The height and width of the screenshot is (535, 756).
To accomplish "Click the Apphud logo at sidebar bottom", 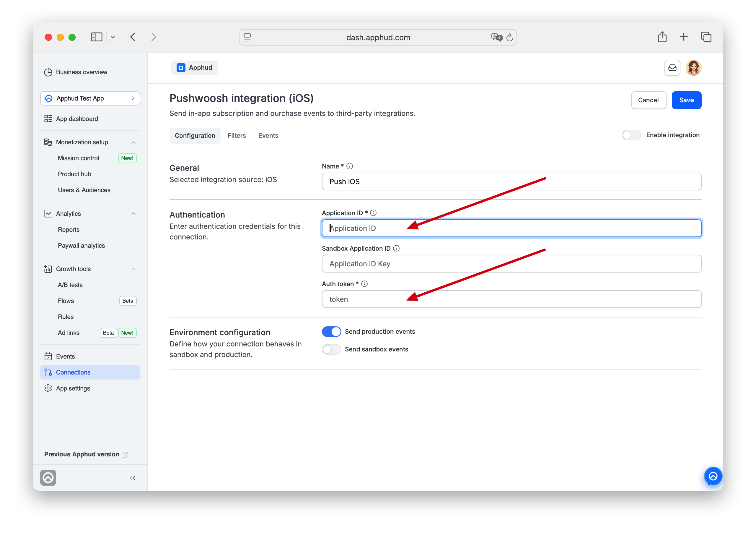I will 48,478.
